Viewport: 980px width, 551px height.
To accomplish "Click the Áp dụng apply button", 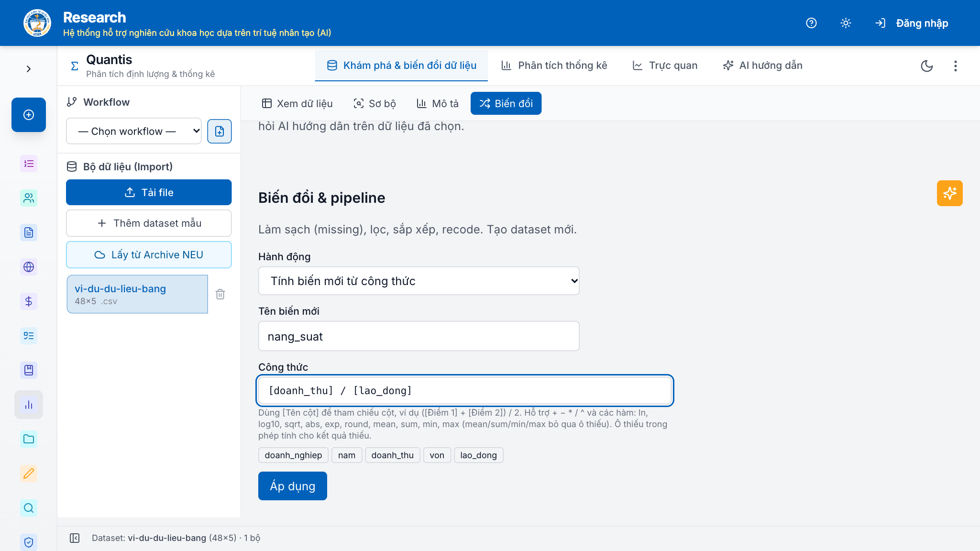I will pos(292,486).
